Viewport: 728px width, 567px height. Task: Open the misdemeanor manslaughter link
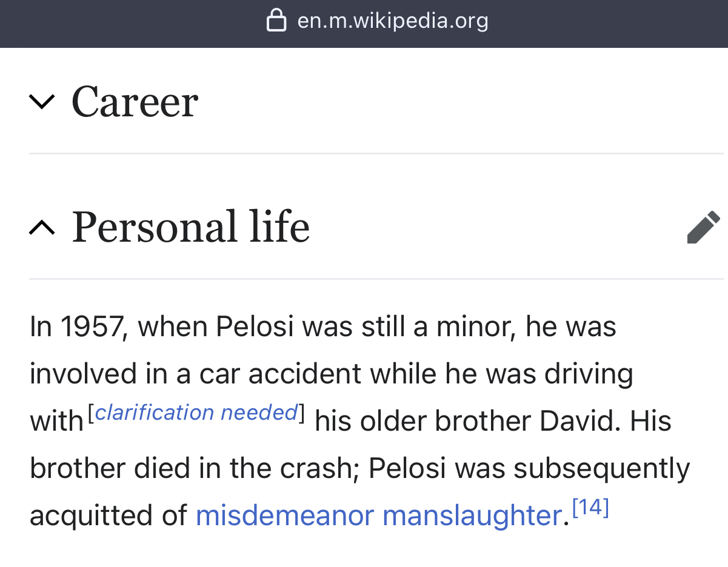(379, 516)
